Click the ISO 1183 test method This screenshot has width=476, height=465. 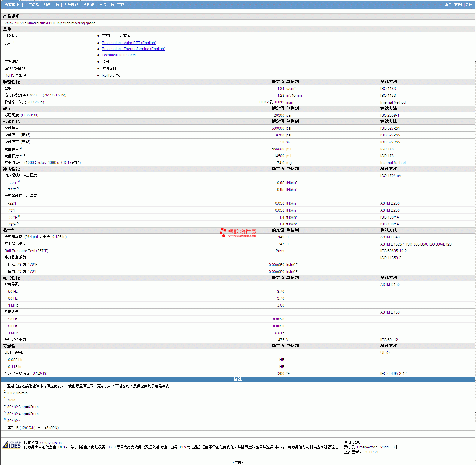pyautogui.click(x=388, y=89)
